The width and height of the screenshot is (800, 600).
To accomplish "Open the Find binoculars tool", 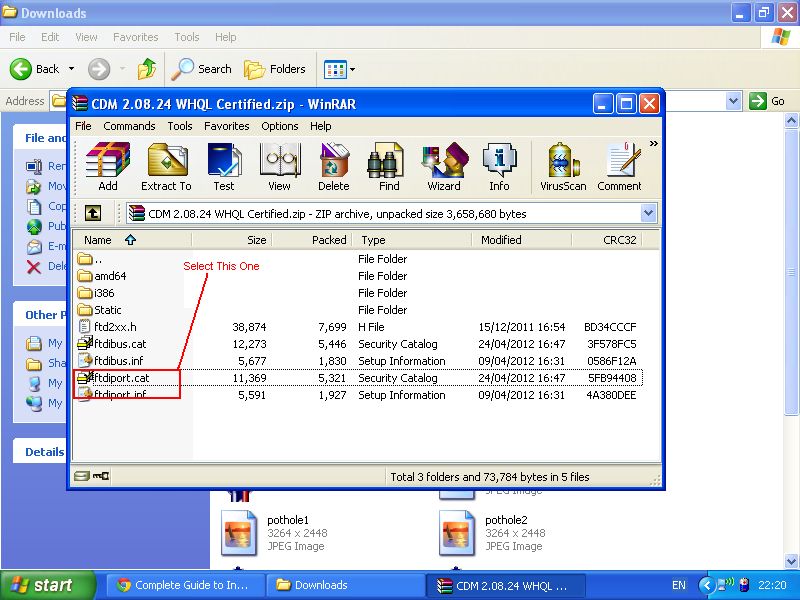I will point(389,167).
